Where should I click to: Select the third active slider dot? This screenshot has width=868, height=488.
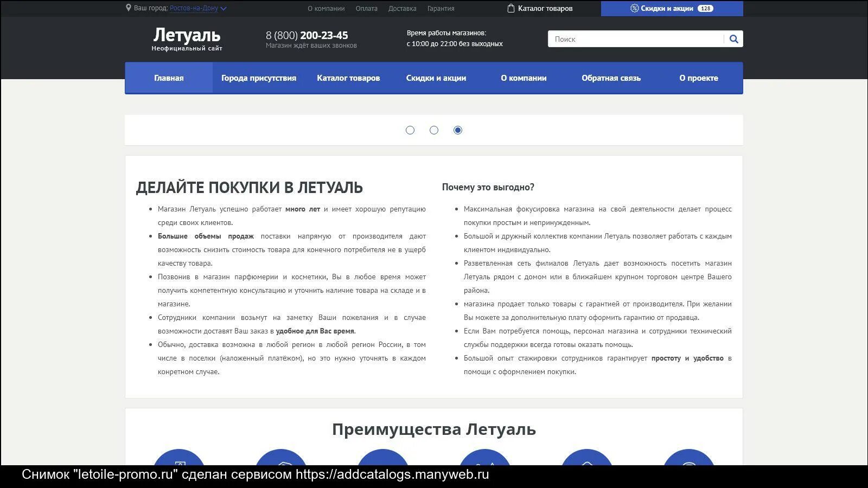click(458, 130)
